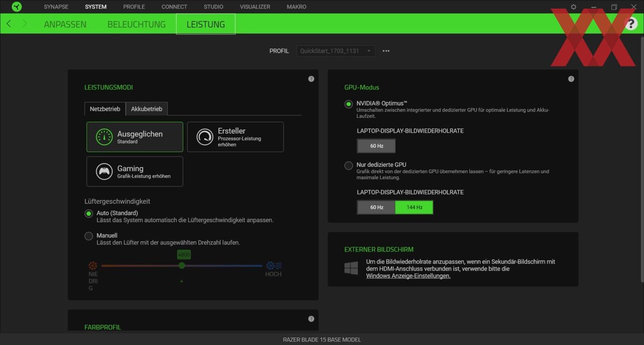
Task: Select Nur dedizierte GPU mode
Action: point(349,165)
